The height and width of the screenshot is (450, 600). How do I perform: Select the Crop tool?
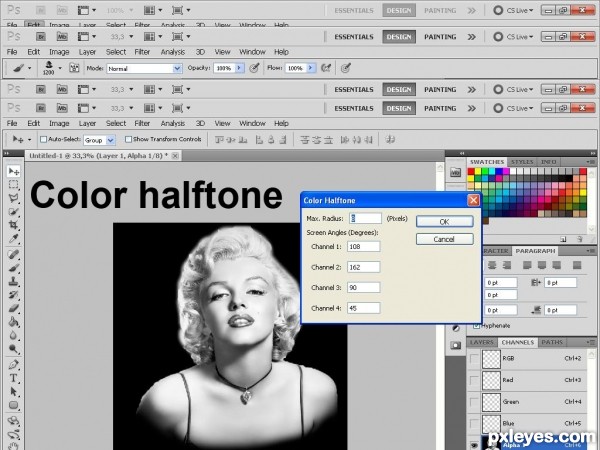14,225
